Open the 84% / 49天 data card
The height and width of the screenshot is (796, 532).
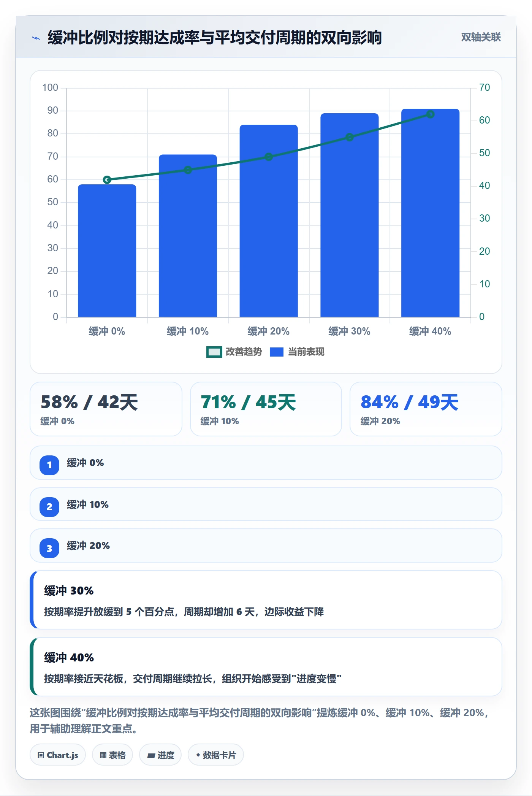(426, 409)
